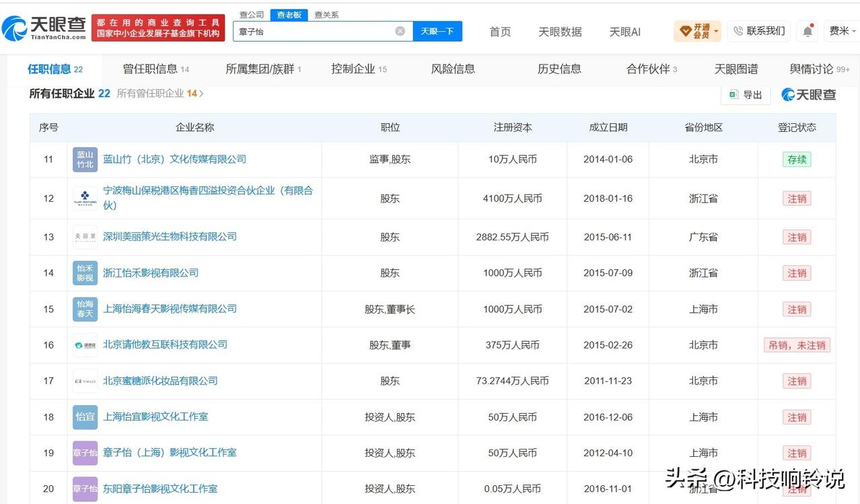Click the 存续 status tag
860x504 pixels.
coord(797,159)
